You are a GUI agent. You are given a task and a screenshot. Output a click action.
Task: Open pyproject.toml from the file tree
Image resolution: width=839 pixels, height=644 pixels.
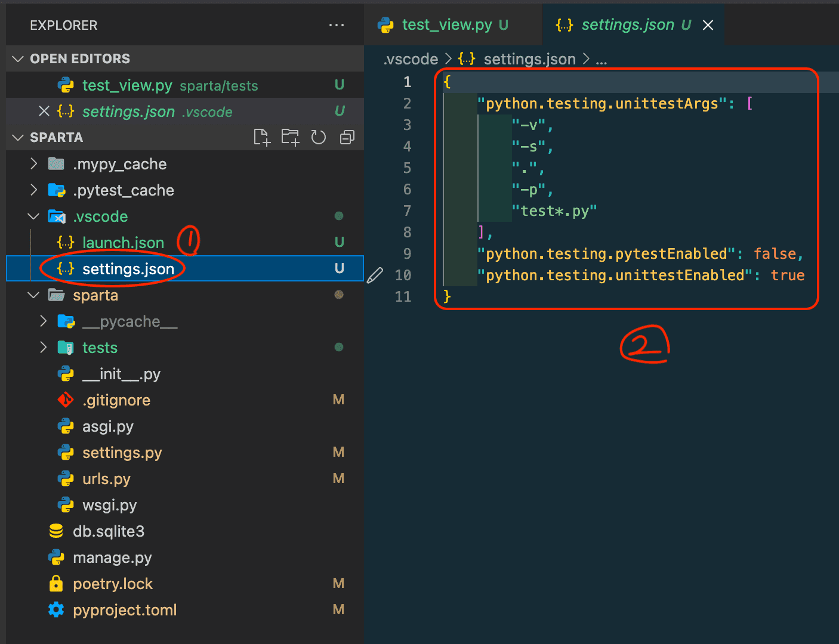point(125,609)
